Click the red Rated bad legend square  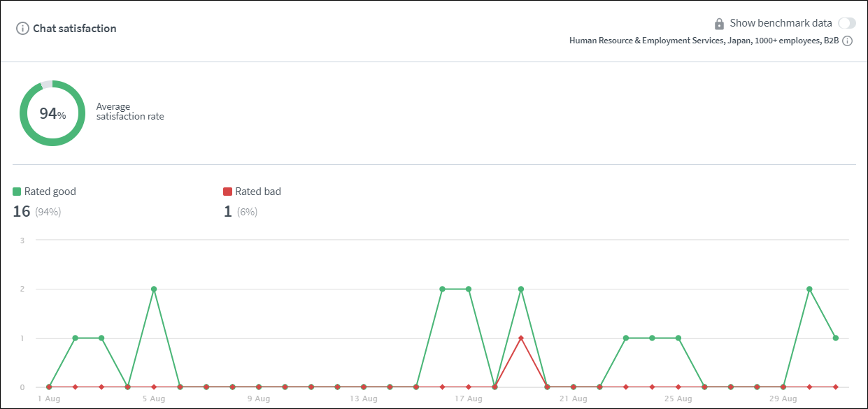tap(227, 192)
